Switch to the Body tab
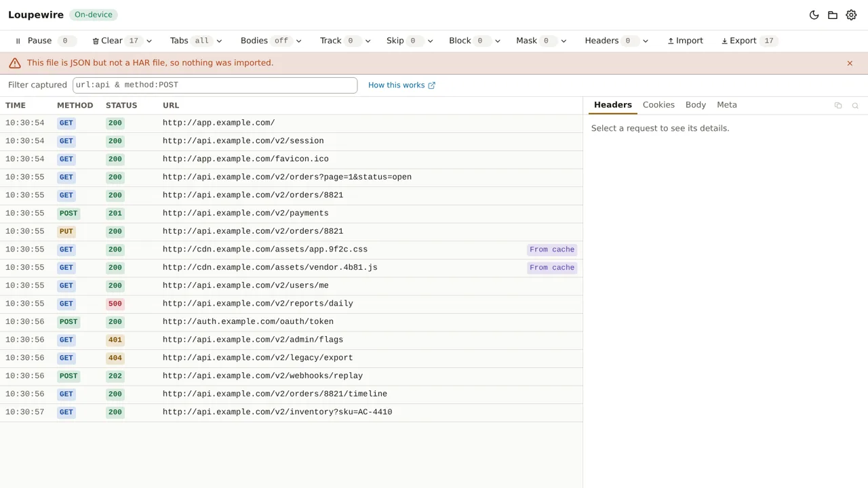Viewport: 868px width, 488px height. point(696,105)
